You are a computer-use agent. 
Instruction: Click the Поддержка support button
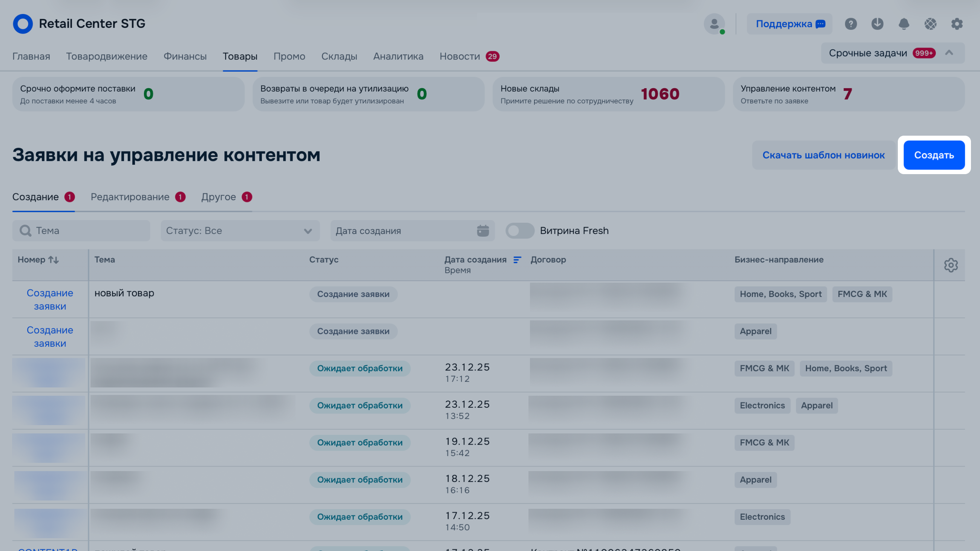tap(789, 24)
